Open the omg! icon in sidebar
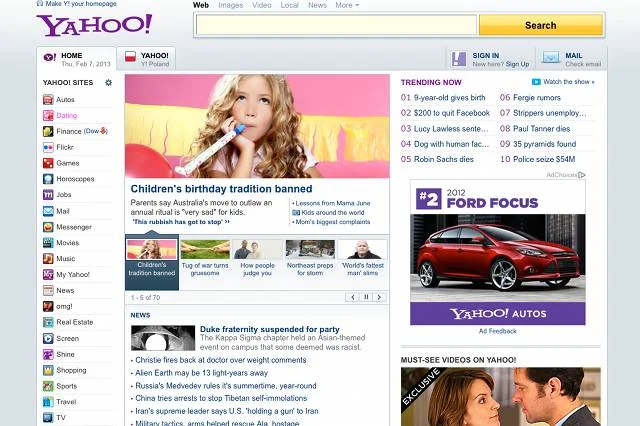 pos(48,306)
